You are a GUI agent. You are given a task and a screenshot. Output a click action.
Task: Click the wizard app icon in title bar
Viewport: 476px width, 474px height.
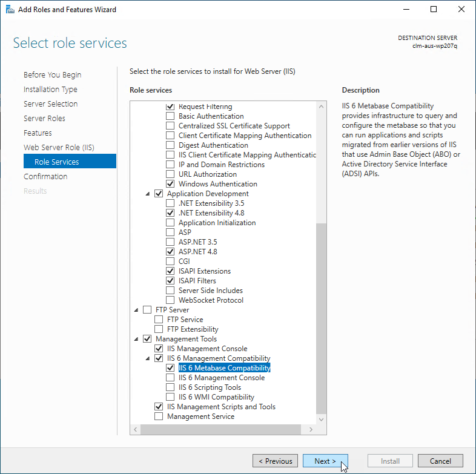[10, 10]
